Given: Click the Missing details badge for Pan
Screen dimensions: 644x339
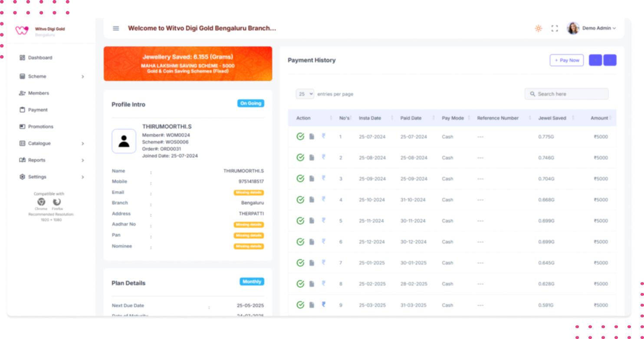Looking at the screenshot, I should coord(249,235).
